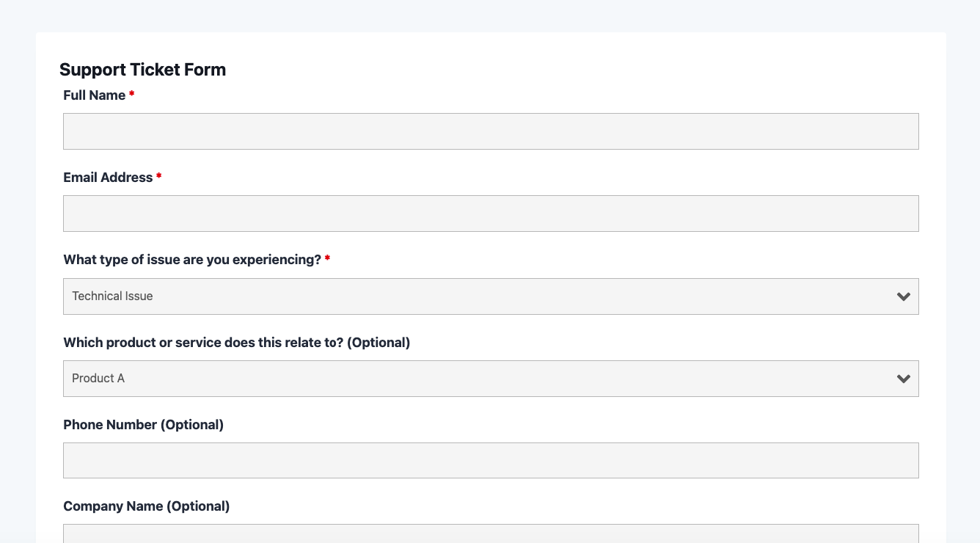Click the selected Product A value
This screenshot has height=543, width=980.
[x=98, y=379]
